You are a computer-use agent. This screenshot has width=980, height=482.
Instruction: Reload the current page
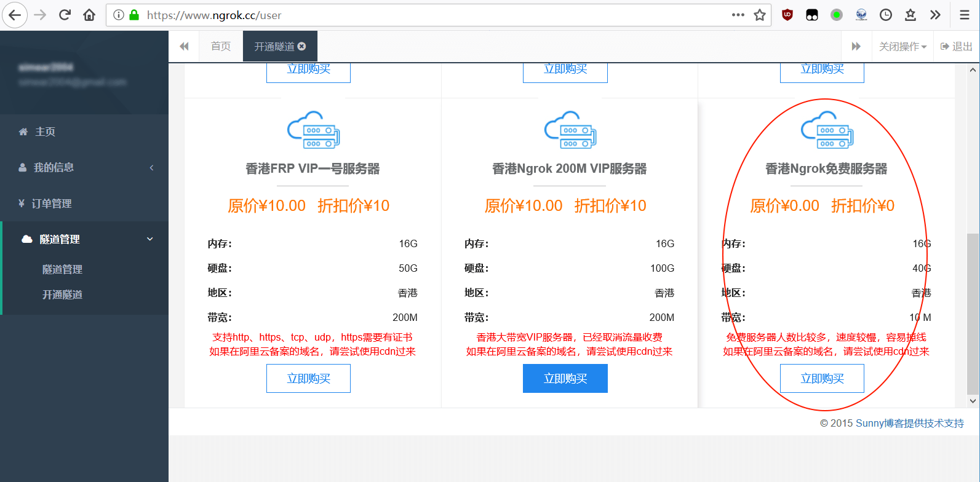click(65, 15)
